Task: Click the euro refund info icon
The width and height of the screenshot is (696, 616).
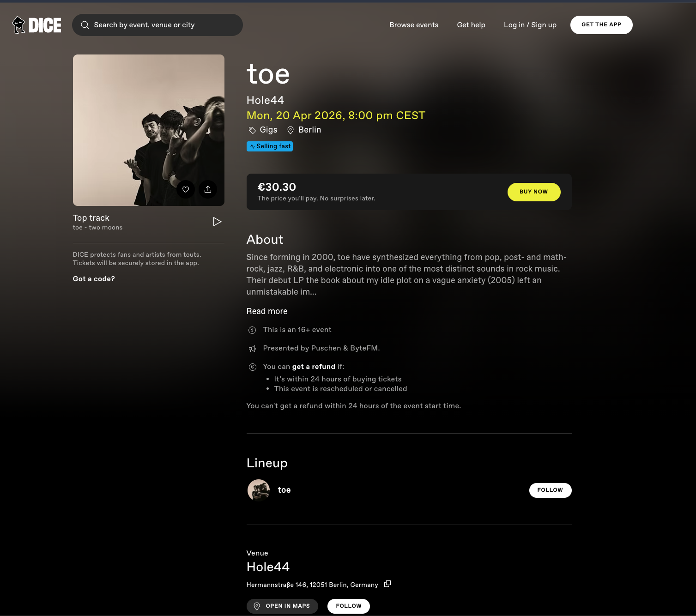Action: point(252,367)
